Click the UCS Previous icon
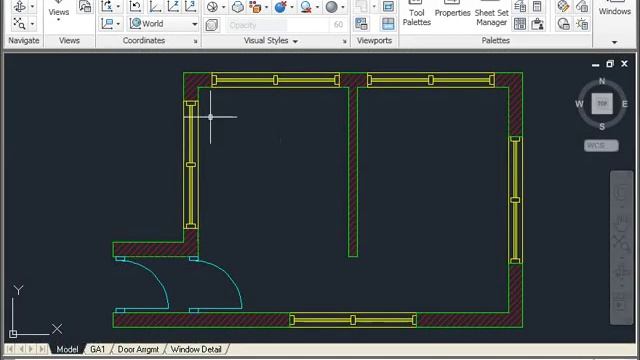Viewport: 640px width, 360px height. point(135,6)
